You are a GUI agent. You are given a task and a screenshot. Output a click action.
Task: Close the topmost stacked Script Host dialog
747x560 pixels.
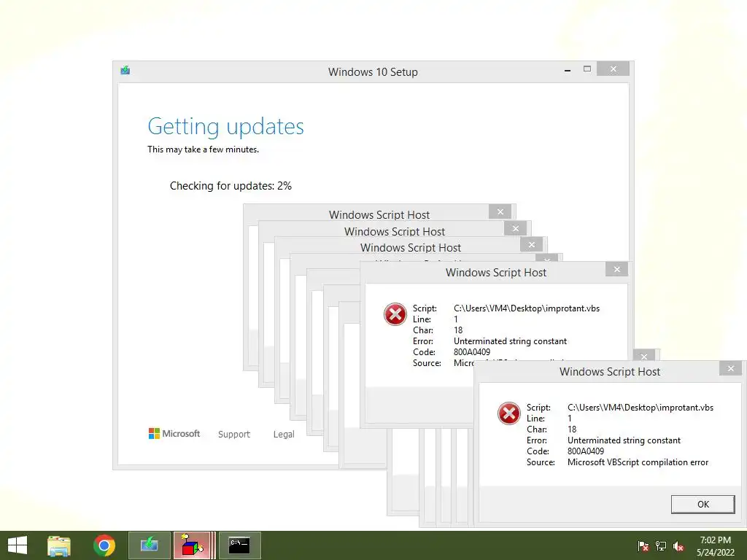pos(500,212)
